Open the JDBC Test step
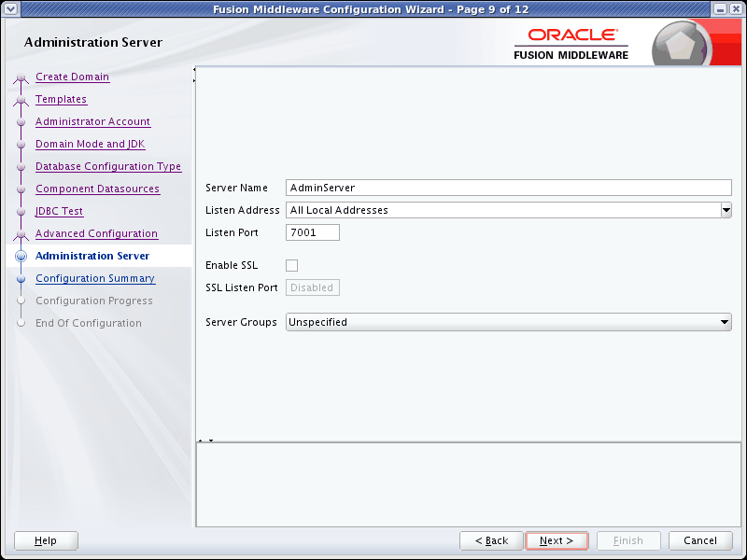This screenshot has width=747, height=560. coord(60,211)
